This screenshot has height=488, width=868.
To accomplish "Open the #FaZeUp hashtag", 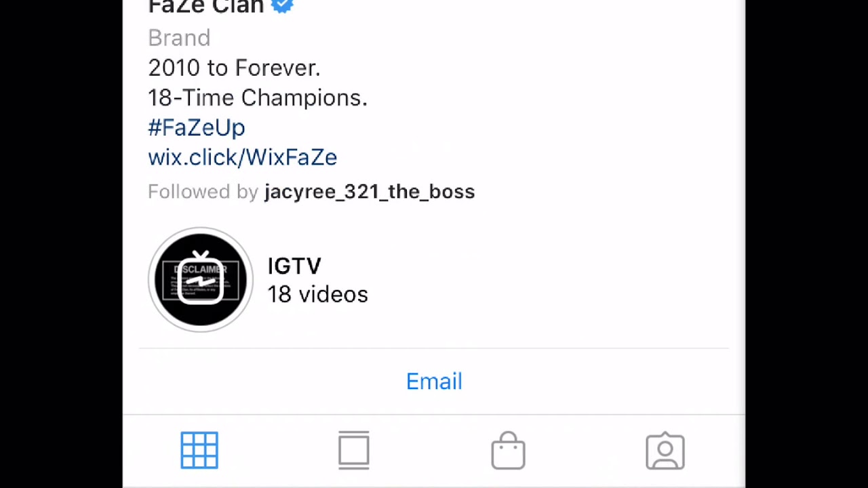I will tap(197, 127).
